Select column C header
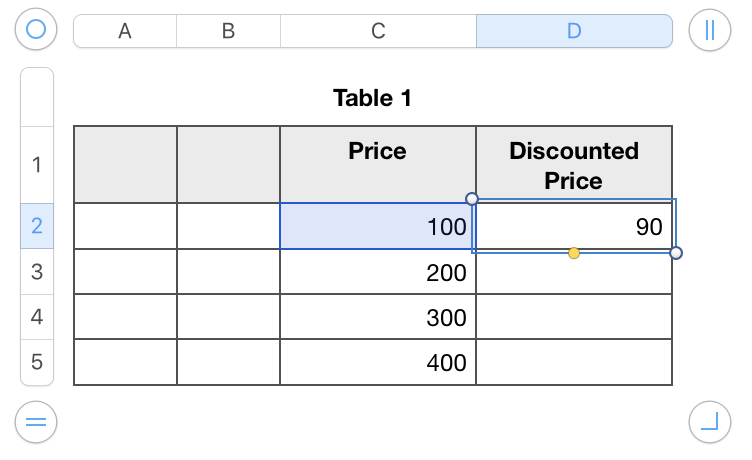 [378, 31]
